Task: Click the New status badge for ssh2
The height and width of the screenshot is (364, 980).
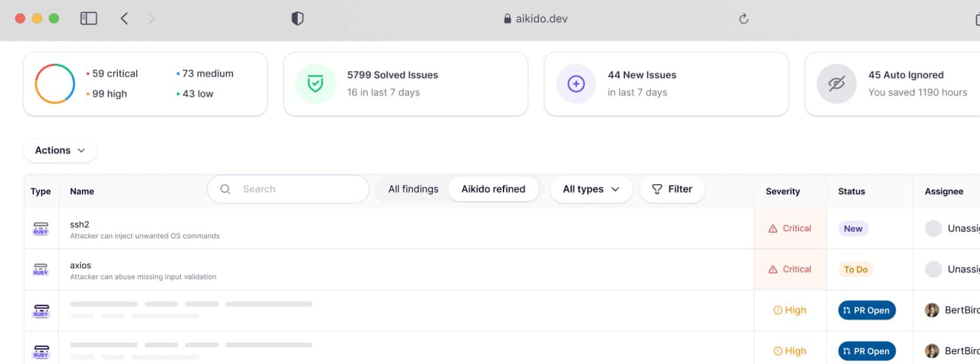Action: [x=853, y=229]
